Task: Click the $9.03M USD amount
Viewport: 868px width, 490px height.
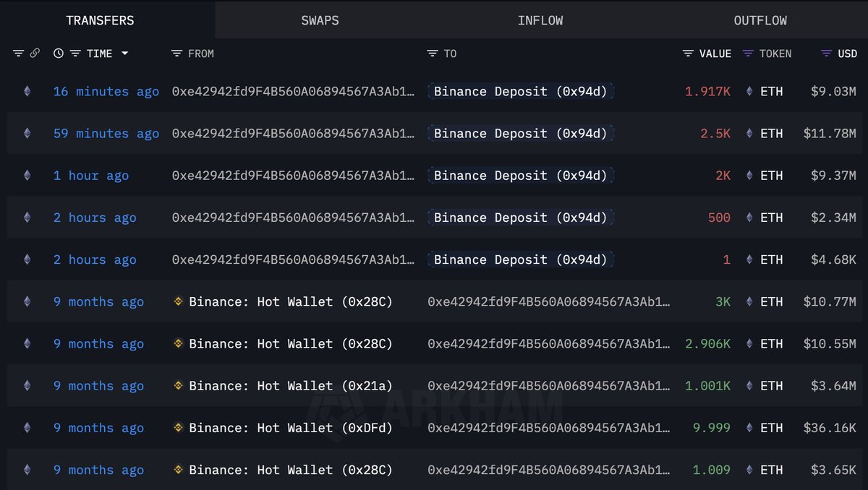Action: point(834,91)
